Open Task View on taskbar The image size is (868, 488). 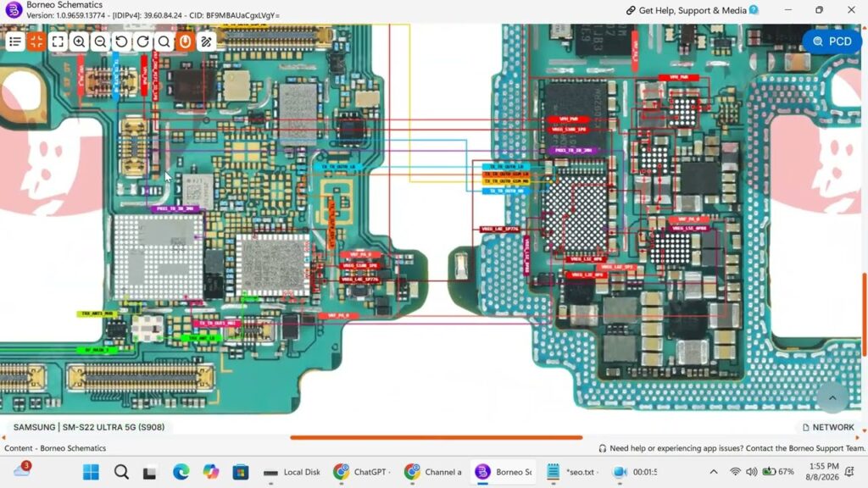coord(149,473)
